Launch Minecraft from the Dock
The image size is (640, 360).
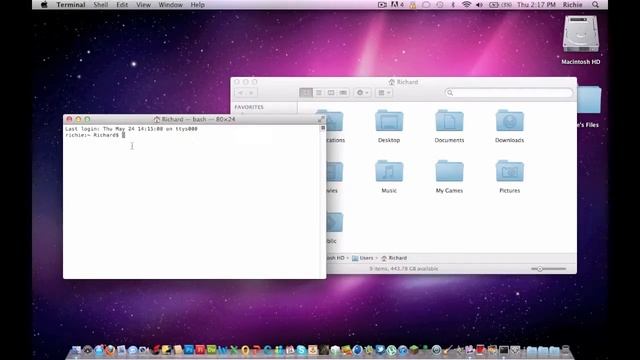click(414, 350)
